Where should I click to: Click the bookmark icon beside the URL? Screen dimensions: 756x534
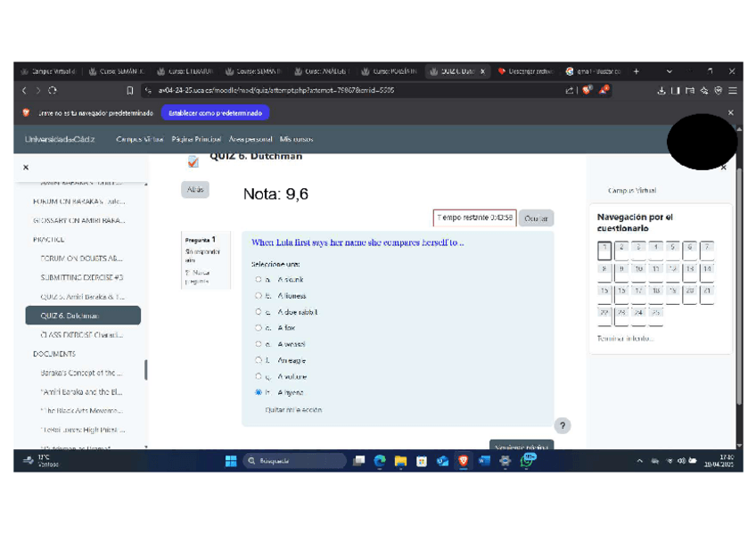point(130,90)
